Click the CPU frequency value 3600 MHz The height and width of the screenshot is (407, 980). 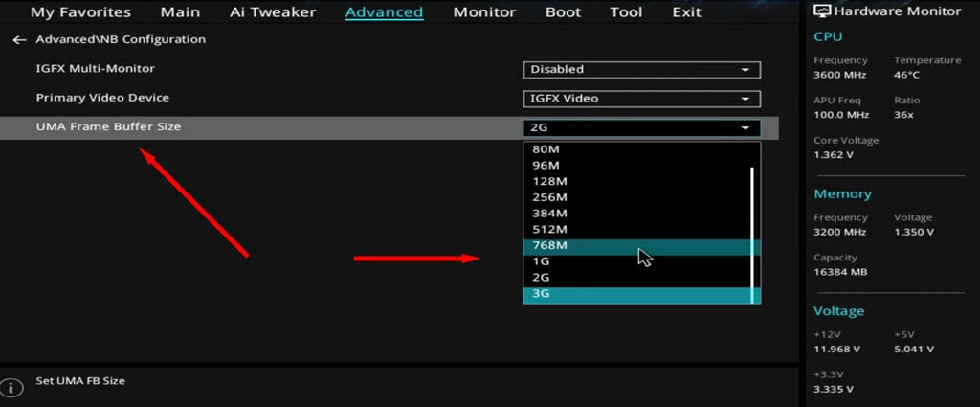click(x=840, y=75)
